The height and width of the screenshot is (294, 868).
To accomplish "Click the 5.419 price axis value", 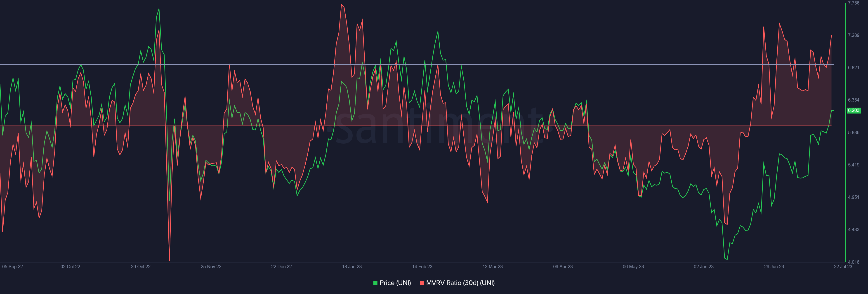I will 854,165.
